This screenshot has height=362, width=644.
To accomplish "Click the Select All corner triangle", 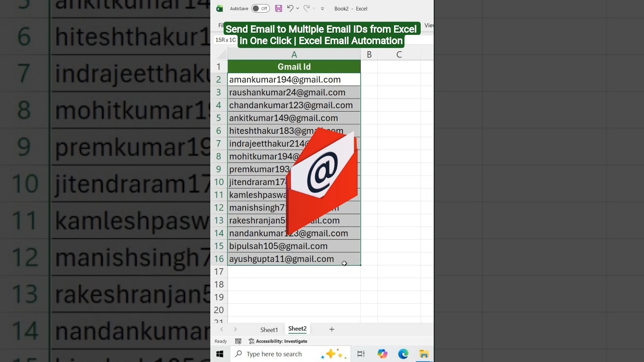I will pyautogui.click(x=222, y=54).
